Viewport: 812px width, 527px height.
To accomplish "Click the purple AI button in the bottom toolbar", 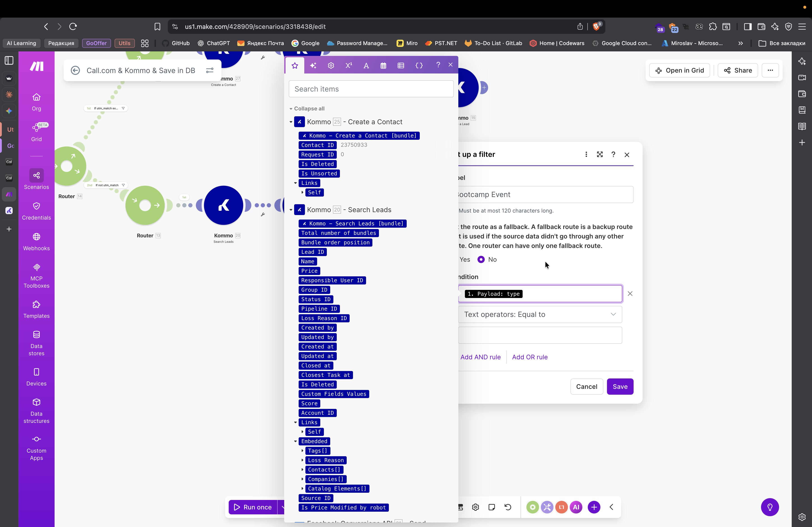I will coord(576,507).
